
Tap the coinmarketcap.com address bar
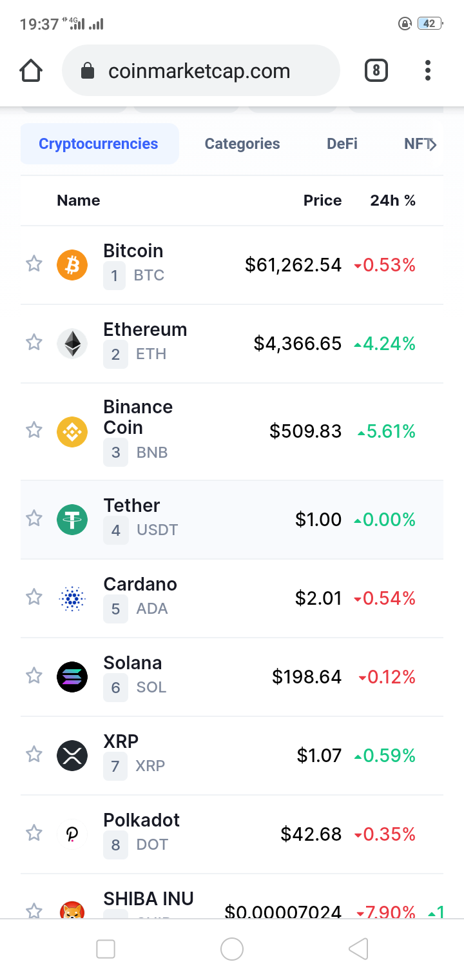pos(200,70)
